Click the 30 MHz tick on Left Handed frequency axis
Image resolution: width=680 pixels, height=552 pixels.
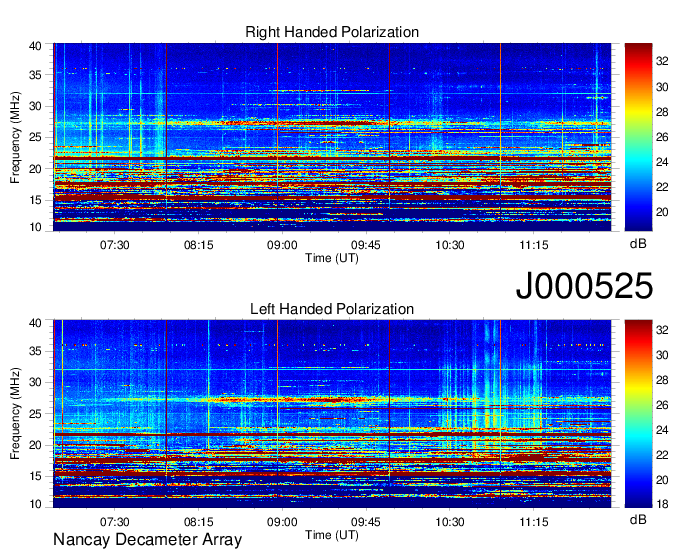(36, 382)
